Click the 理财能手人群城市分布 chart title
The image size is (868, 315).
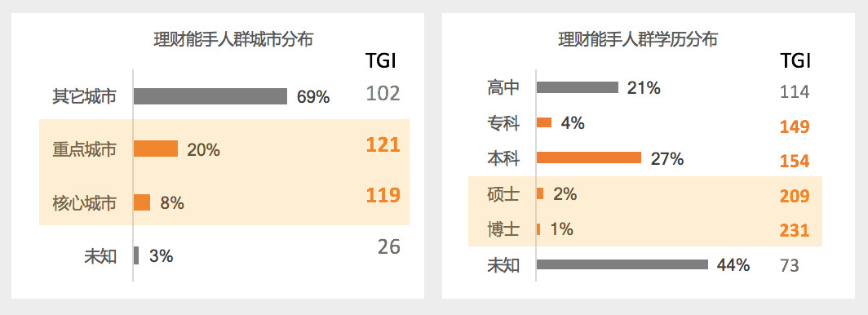point(233,41)
